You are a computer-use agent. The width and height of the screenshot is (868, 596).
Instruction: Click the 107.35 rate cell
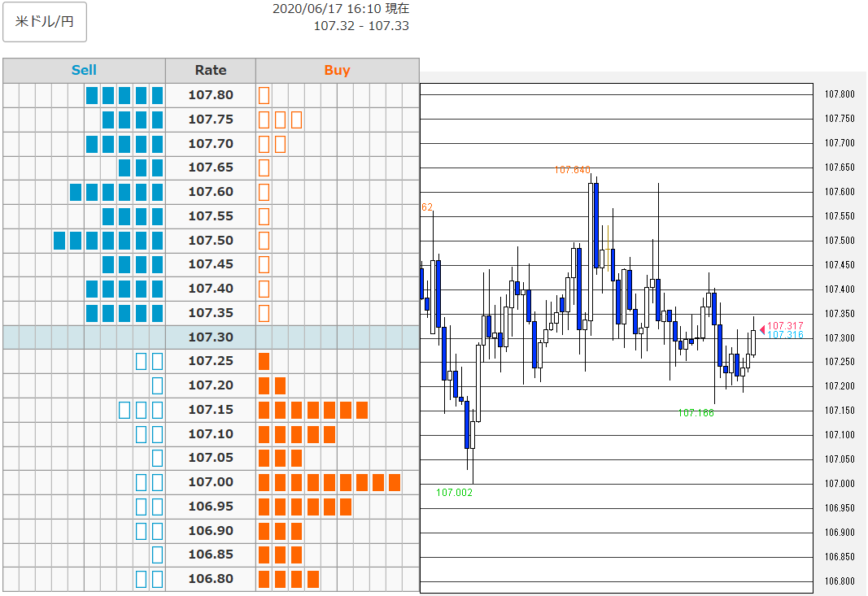[x=211, y=313]
